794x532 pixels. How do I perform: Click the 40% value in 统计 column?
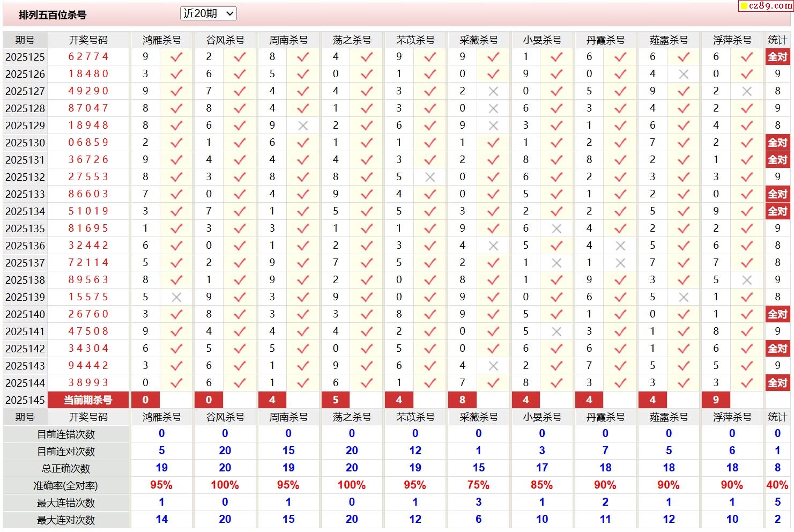coord(777,485)
